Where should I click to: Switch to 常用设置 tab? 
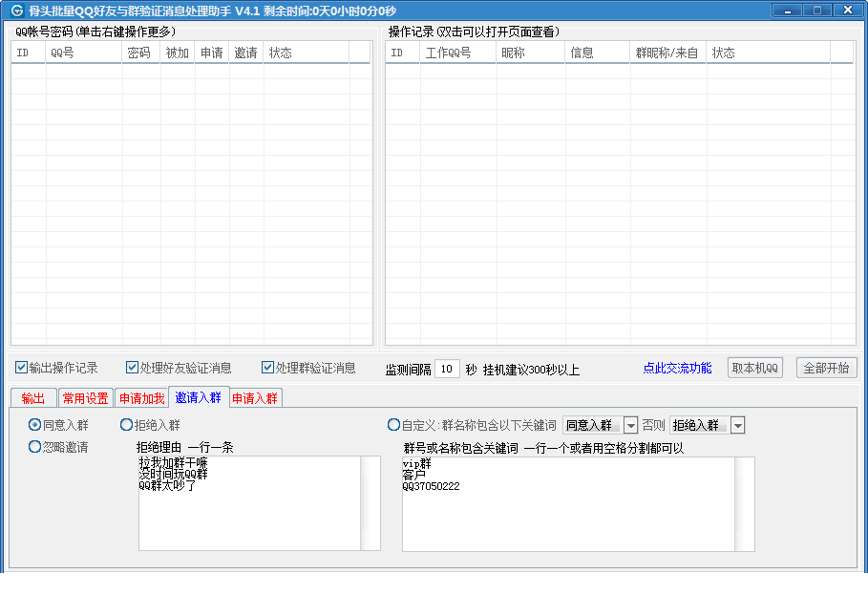point(85,398)
